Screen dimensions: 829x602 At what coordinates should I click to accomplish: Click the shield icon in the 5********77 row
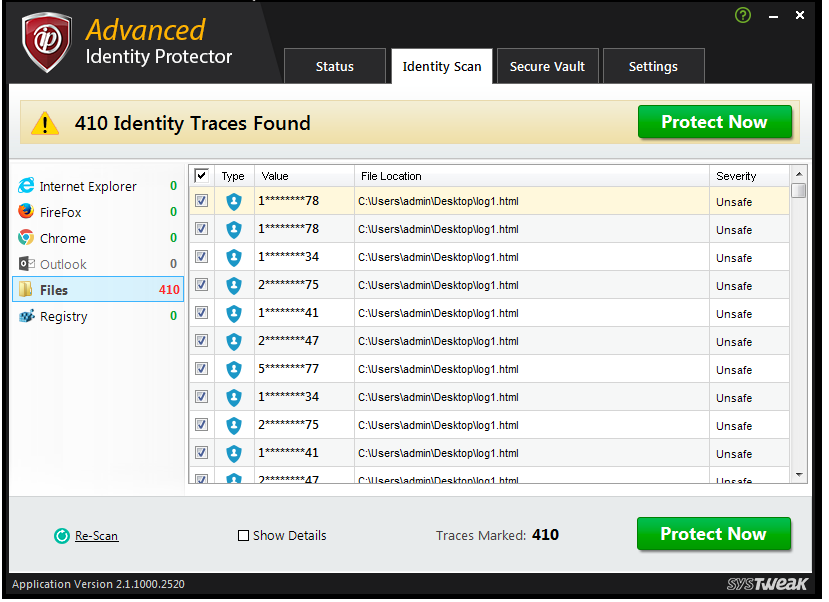(234, 369)
